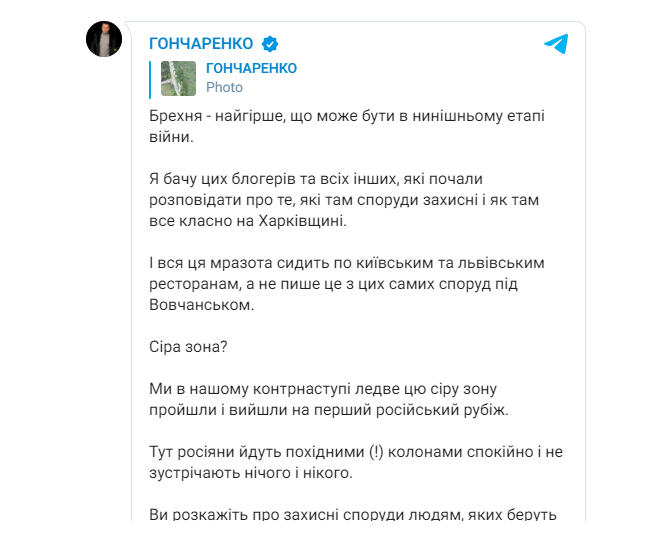Open the quoted post photo thumbnail
The width and height of the screenshot is (653, 545).
pos(178,78)
